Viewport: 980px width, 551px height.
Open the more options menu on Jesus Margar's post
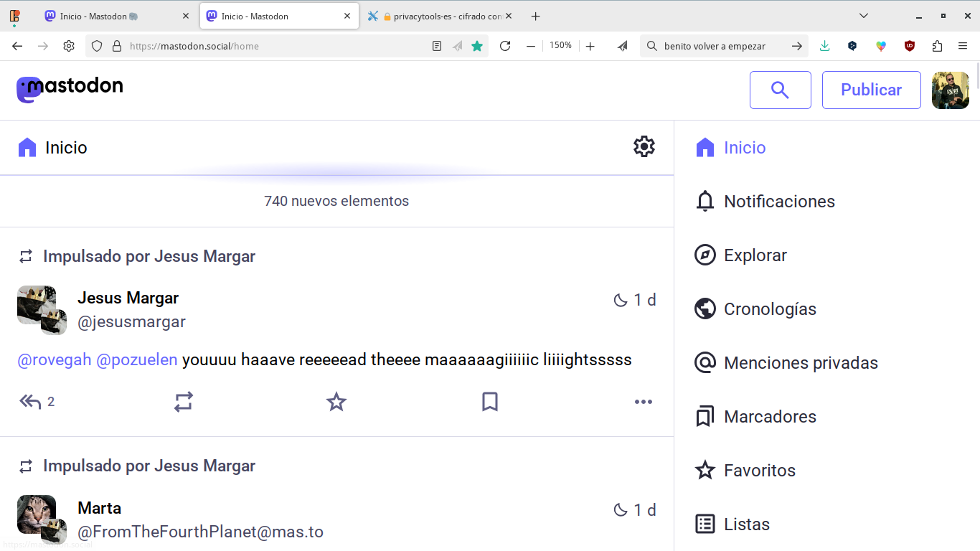pyautogui.click(x=644, y=402)
